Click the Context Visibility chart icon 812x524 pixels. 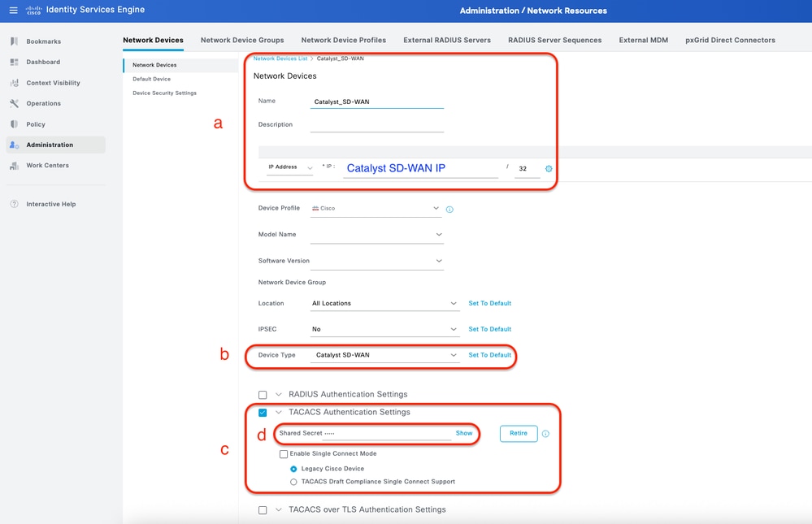(x=14, y=83)
